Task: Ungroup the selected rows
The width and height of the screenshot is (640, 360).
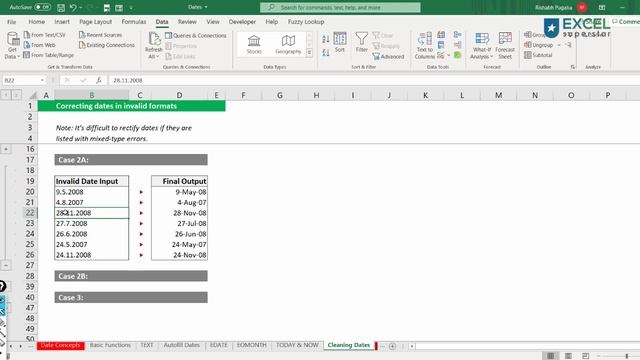Action: [539, 45]
